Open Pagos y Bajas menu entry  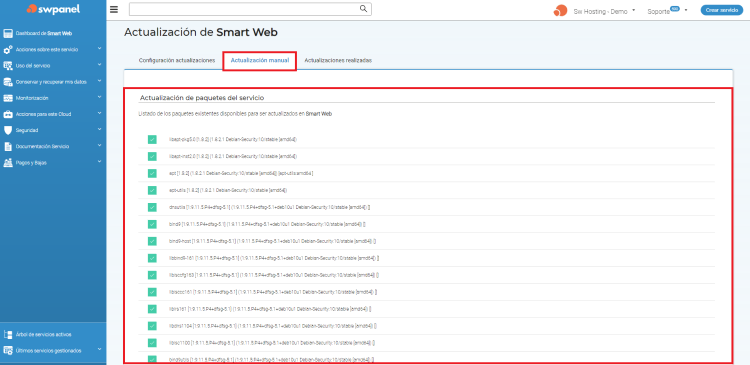[31, 163]
